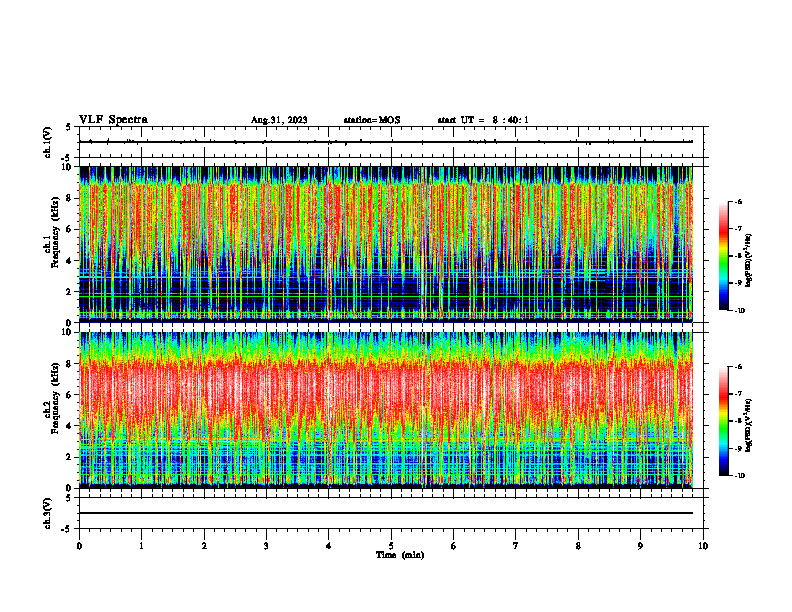Click time axis tick label "9"

(640, 546)
